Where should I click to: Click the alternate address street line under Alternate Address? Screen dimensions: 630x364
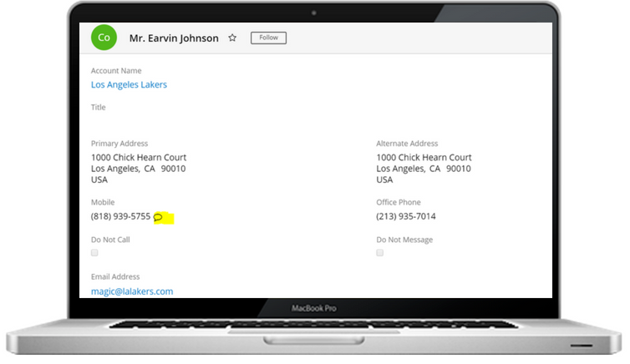pos(424,157)
